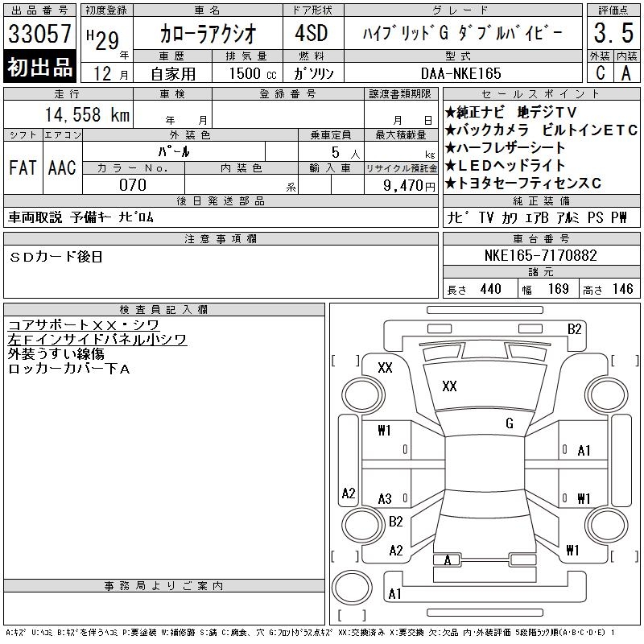Viewport: 644px width, 644px height.
Task: Click the height value 146
Action: 622,289
